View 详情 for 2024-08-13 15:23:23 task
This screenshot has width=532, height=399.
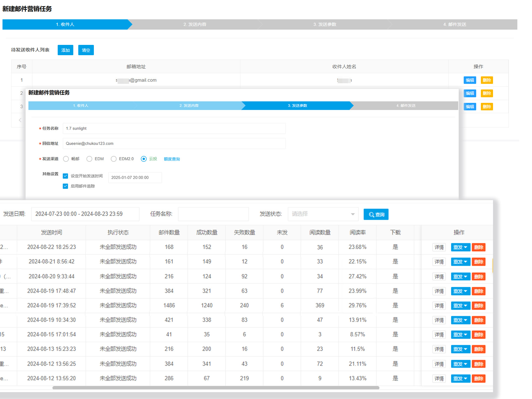point(439,349)
